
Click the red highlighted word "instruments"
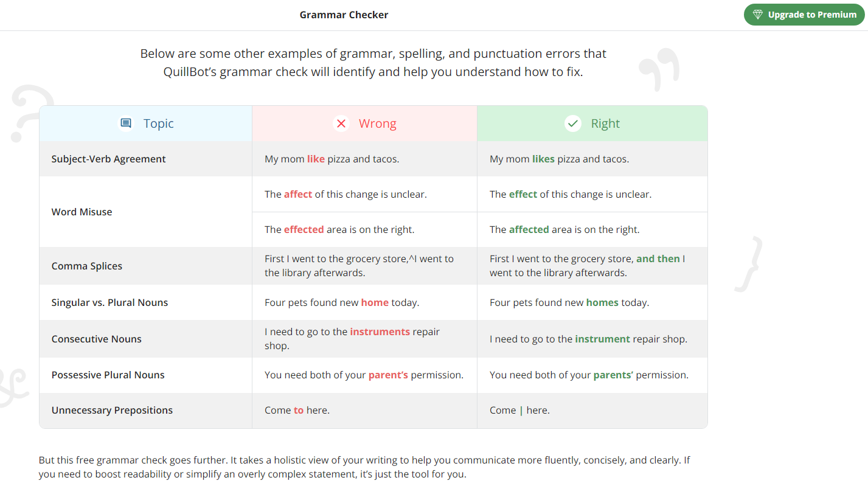[380, 332]
